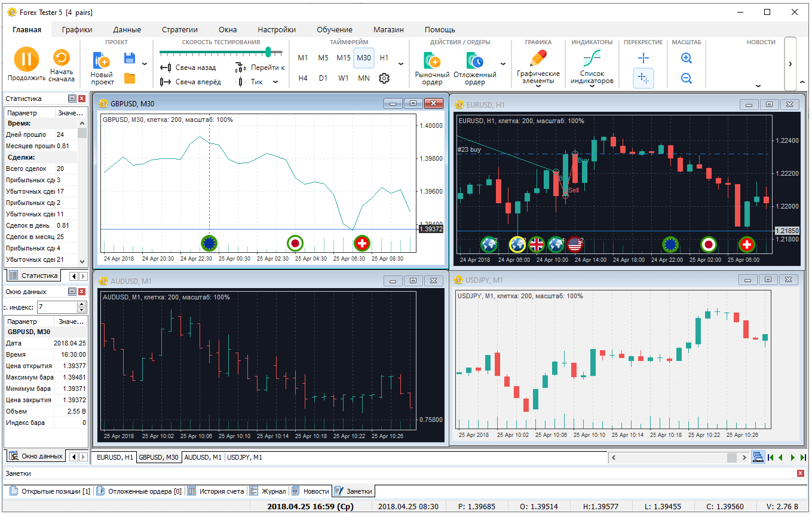Open the Данные ribbon tab

click(x=127, y=29)
